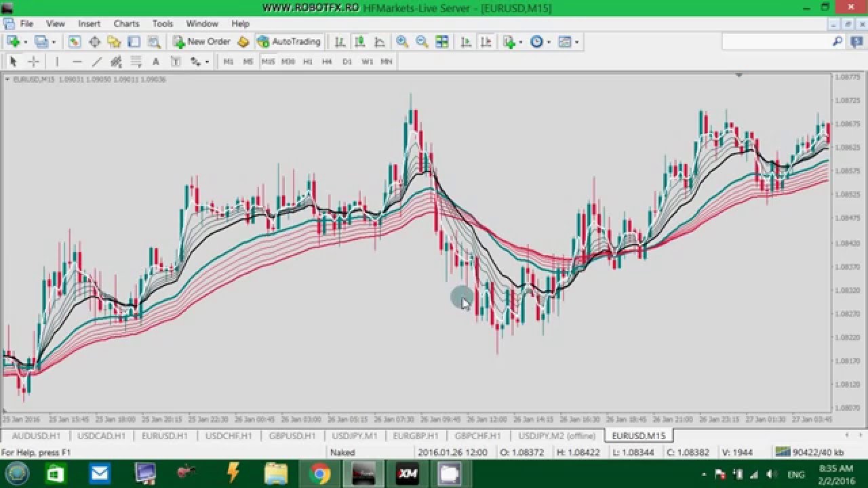Select the Trendline tool
The image size is (868, 488).
(x=96, y=62)
